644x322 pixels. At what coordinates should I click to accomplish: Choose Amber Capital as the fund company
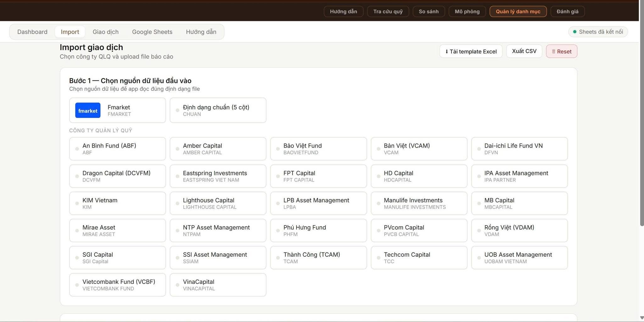(218, 149)
